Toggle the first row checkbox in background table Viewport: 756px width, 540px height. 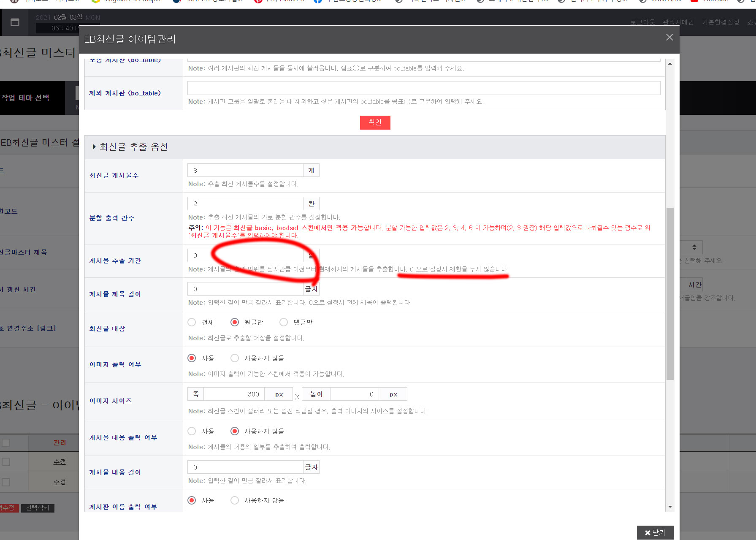[x=6, y=462]
